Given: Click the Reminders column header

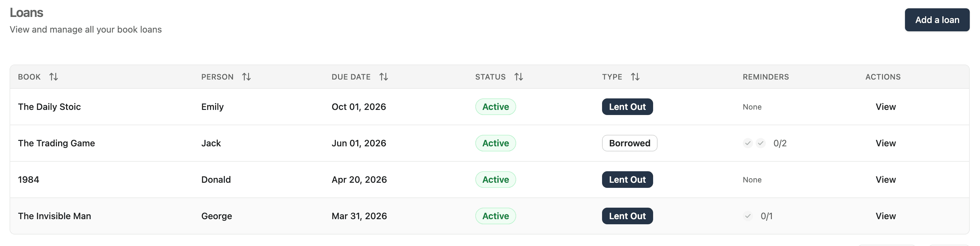Looking at the screenshot, I should click(765, 77).
